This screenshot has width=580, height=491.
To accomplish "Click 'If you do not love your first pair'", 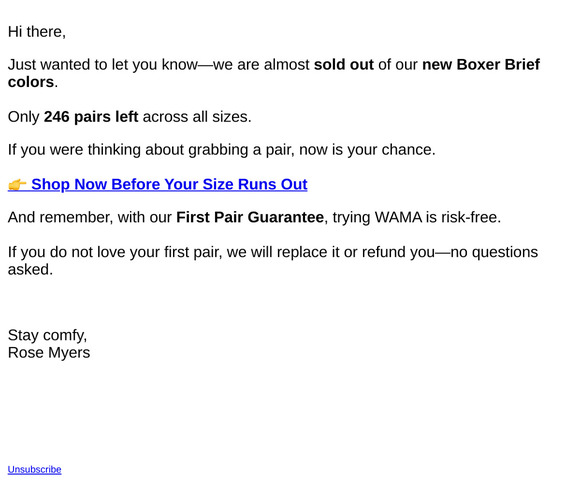I will click(114, 252).
